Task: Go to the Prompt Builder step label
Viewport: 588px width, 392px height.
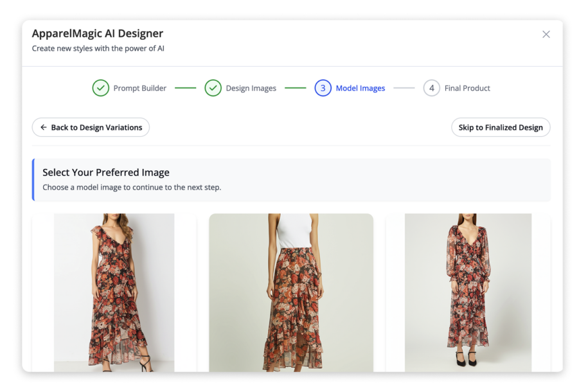Action: [x=139, y=88]
